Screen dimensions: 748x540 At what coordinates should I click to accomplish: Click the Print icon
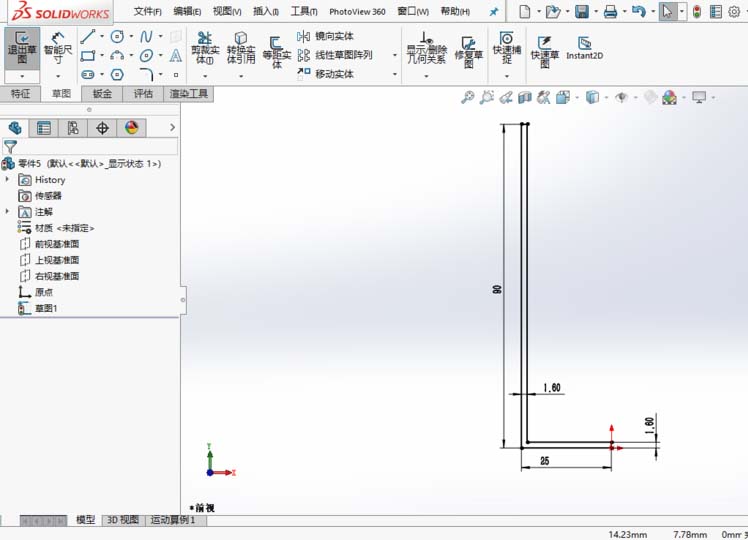(x=610, y=11)
